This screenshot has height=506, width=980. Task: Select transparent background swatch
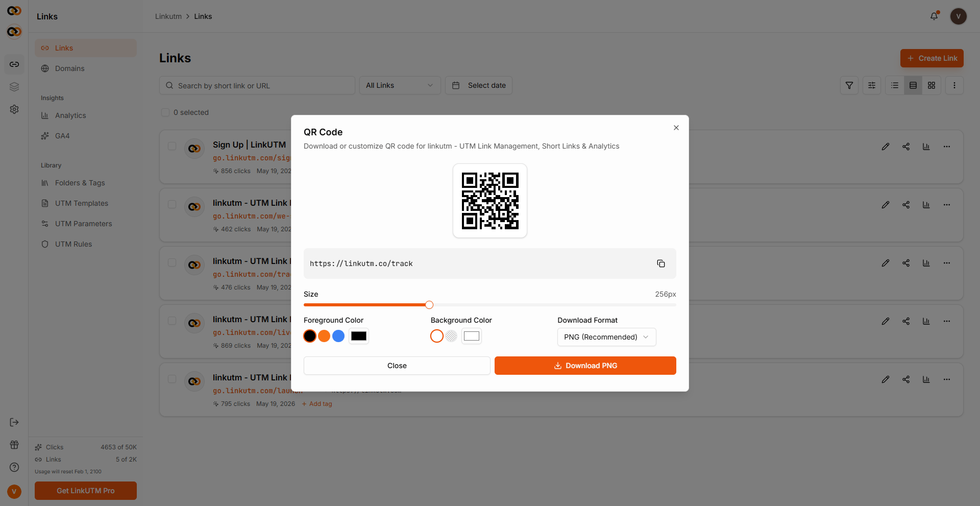pyautogui.click(x=451, y=336)
